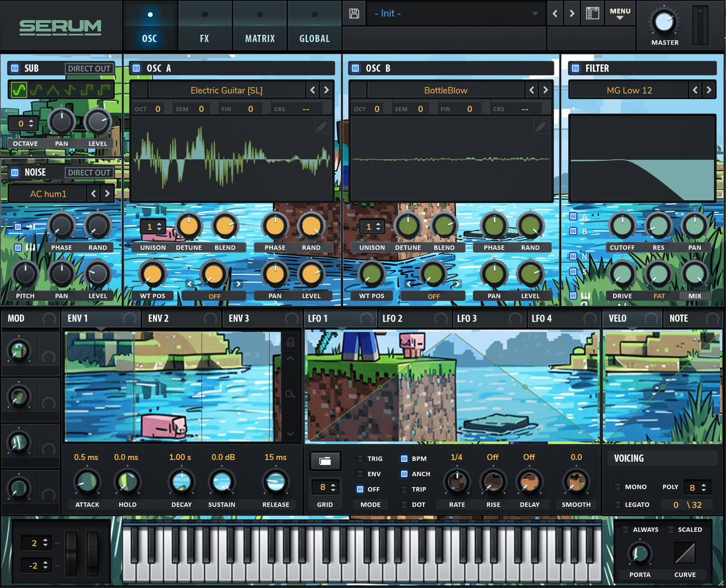Image resolution: width=726 pixels, height=588 pixels.
Task: Toggle the FILTER enable switch
Action: pyautogui.click(x=575, y=68)
